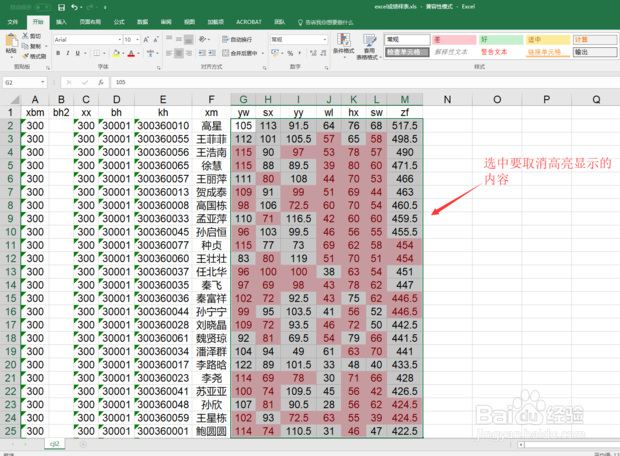This screenshot has width=620, height=456.
Task: Open the text orientation button
Action: point(204,39)
